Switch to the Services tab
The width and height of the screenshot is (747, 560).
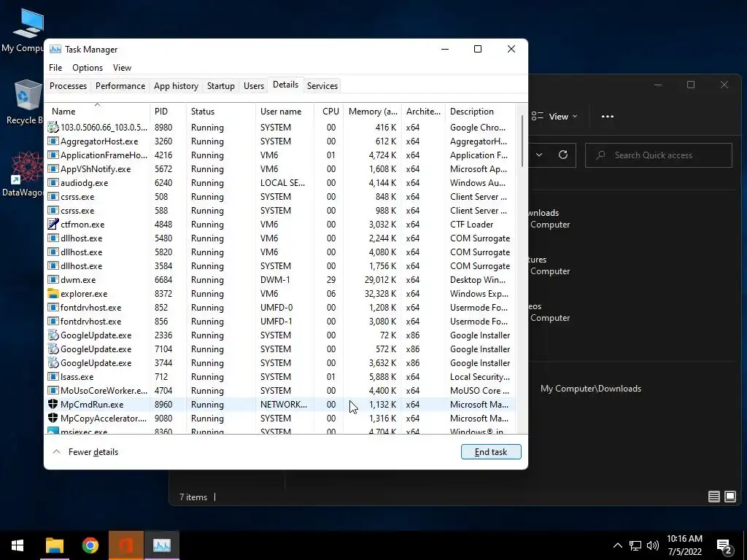[x=322, y=86]
